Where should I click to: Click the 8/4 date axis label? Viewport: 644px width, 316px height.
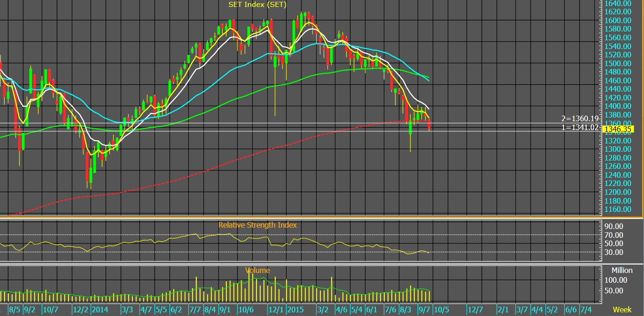coord(210,309)
